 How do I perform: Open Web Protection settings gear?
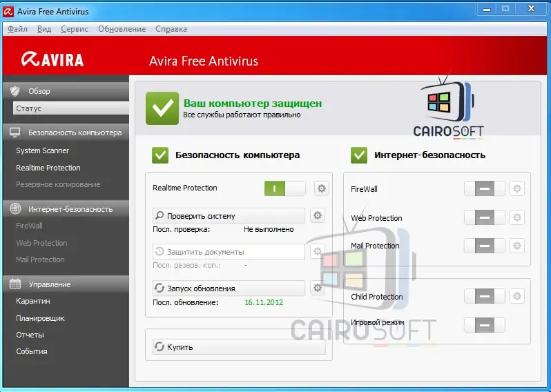click(x=517, y=217)
